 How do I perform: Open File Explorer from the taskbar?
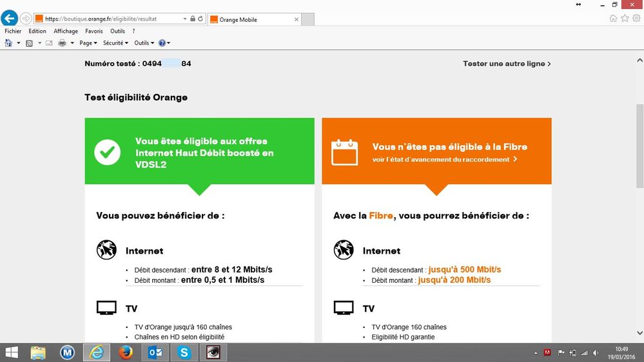click(x=38, y=352)
